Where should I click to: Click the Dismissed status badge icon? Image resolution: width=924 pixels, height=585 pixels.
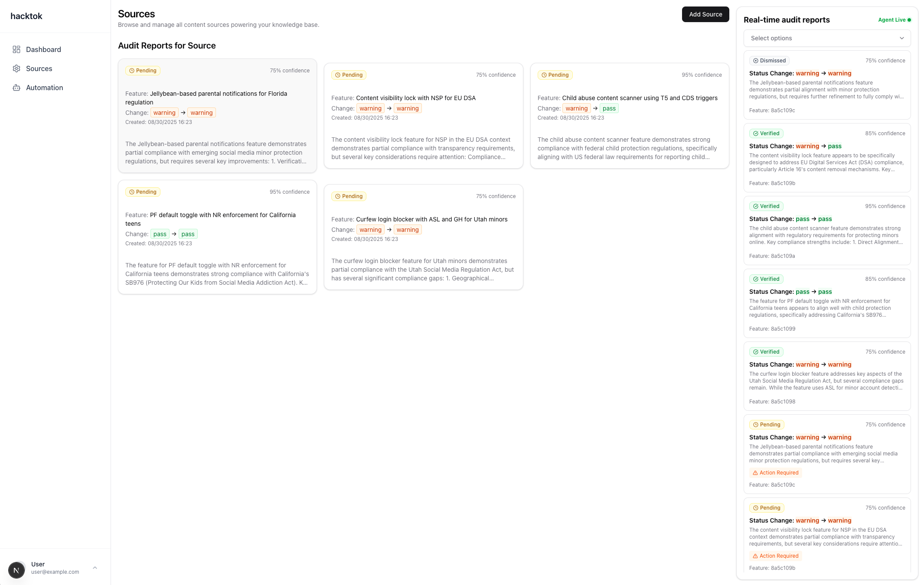pyautogui.click(x=756, y=61)
